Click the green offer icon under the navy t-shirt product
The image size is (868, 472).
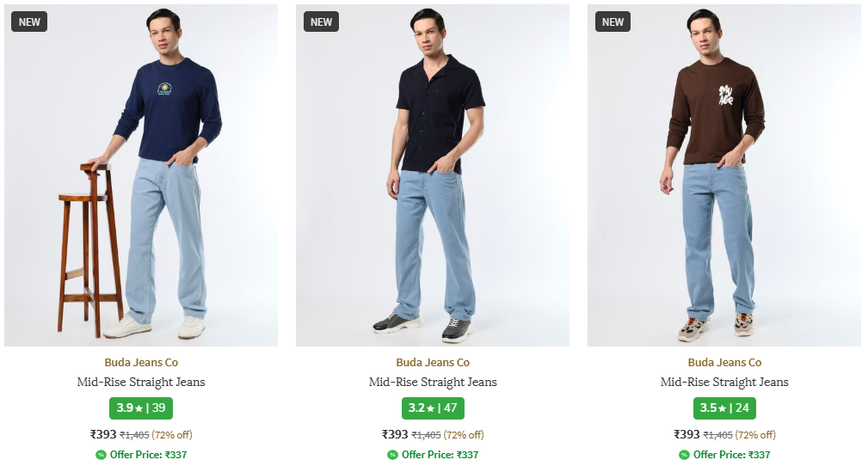tap(101, 455)
